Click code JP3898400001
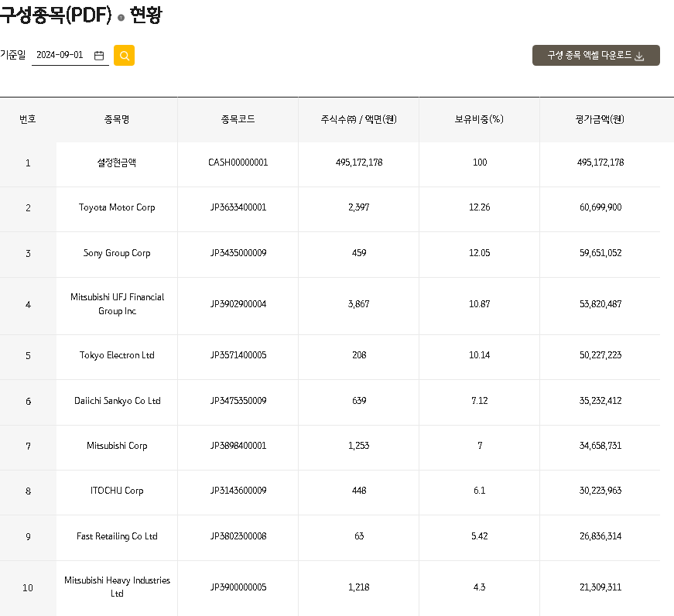This screenshot has width=674, height=616. pos(238,446)
